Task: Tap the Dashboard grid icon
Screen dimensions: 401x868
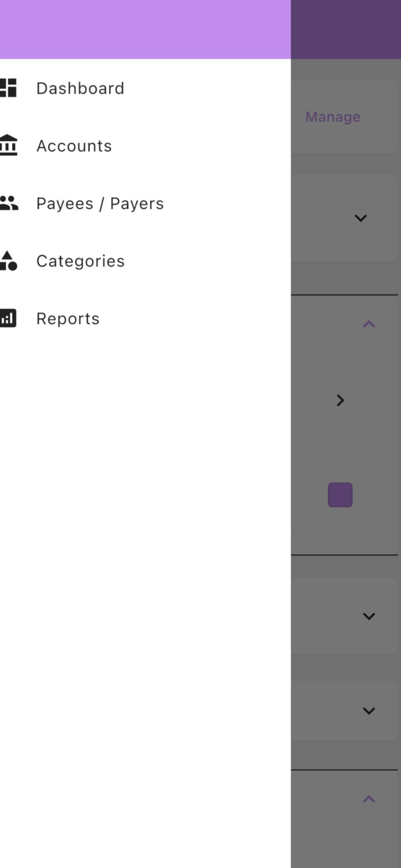Action: pyautogui.click(x=8, y=88)
